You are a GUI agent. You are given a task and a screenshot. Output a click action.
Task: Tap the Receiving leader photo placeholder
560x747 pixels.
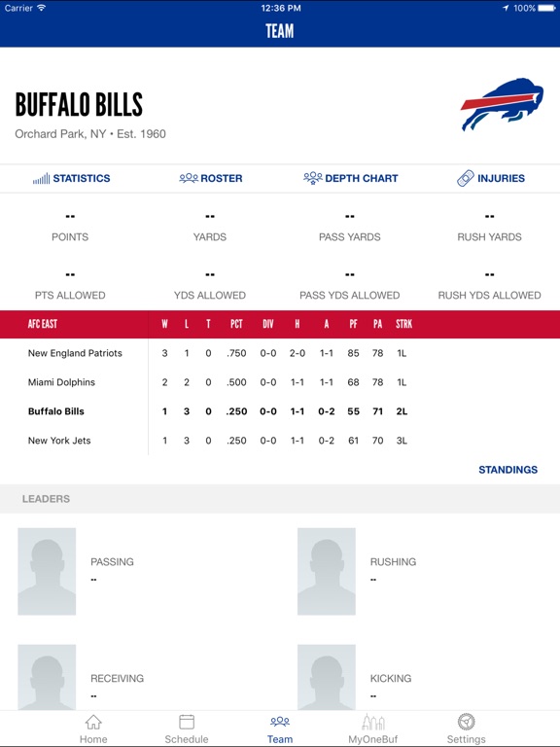(47, 677)
